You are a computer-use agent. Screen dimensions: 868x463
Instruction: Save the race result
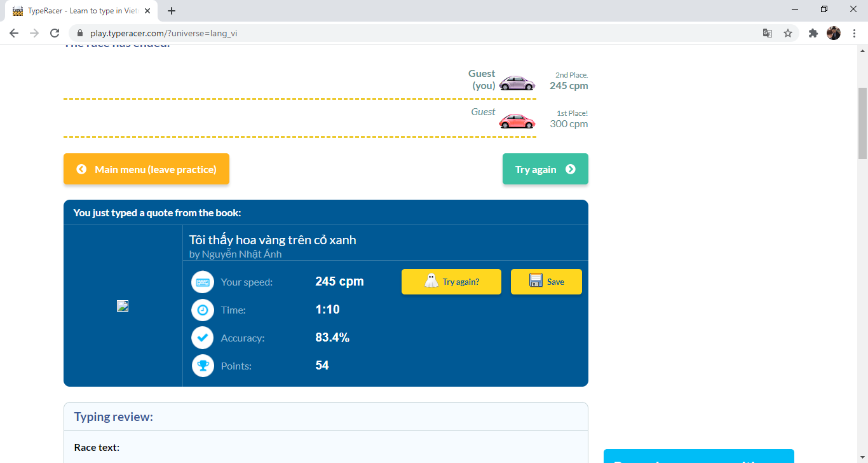pyautogui.click(x=546, y=282)
